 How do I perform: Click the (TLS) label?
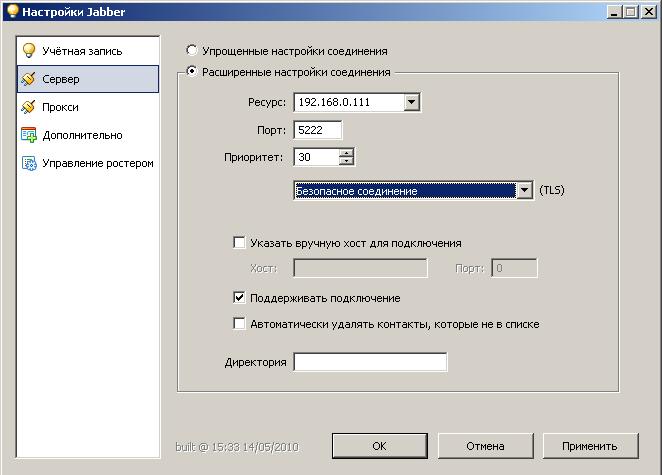click(552, 190)
